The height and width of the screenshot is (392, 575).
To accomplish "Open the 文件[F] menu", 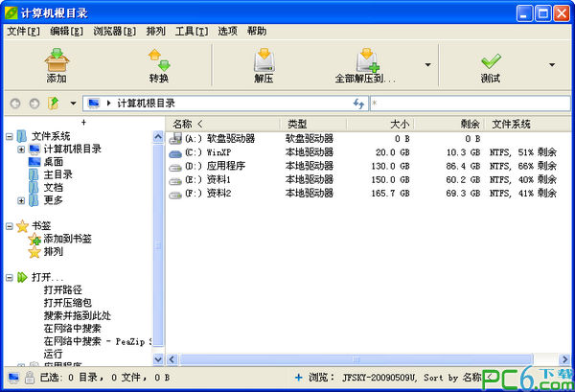I will click(x=23, y=32).
